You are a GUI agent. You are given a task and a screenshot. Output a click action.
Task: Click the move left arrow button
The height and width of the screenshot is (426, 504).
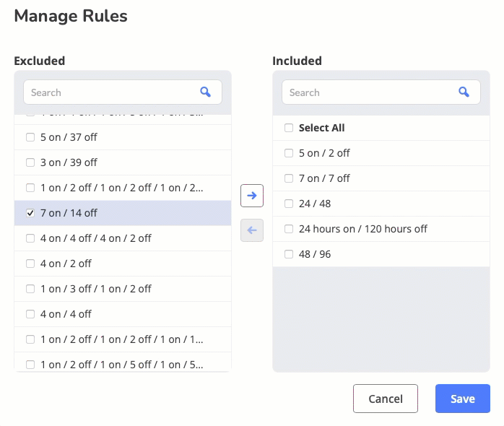[252, 230]
